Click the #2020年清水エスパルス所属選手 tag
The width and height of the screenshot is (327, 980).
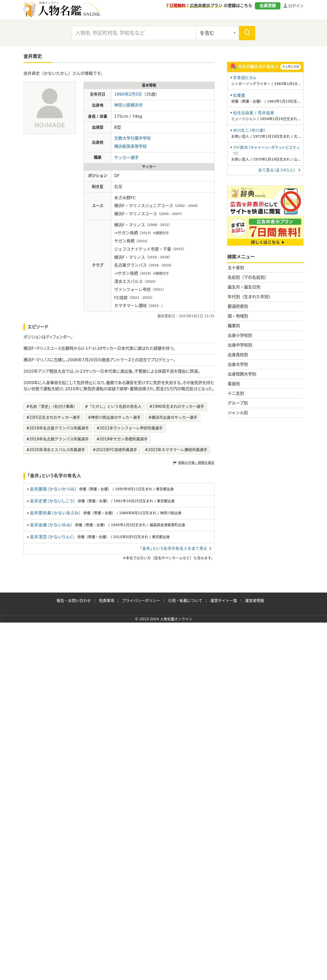point(56,450)
